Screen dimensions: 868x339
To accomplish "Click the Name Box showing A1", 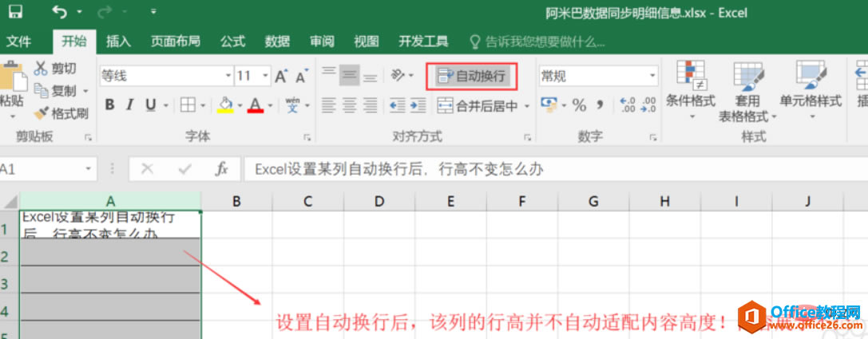I will (x=47, y=168).
